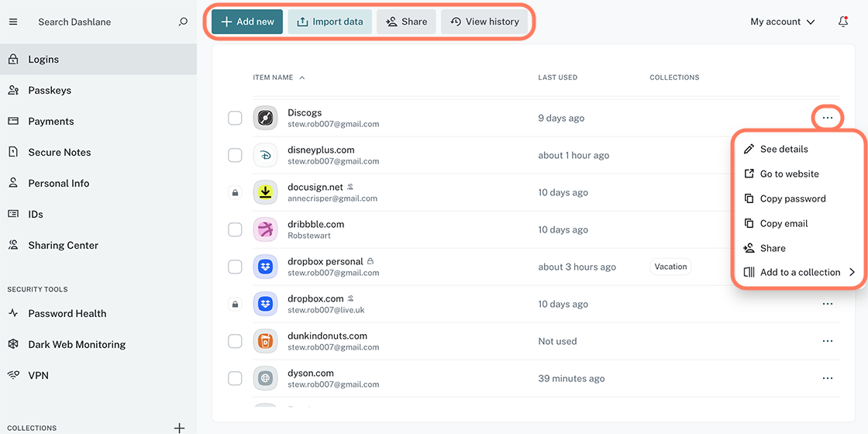This screenshot has width=868, height=434.
Task: Open notifications bell icon
Action: [x=843, y=22]
